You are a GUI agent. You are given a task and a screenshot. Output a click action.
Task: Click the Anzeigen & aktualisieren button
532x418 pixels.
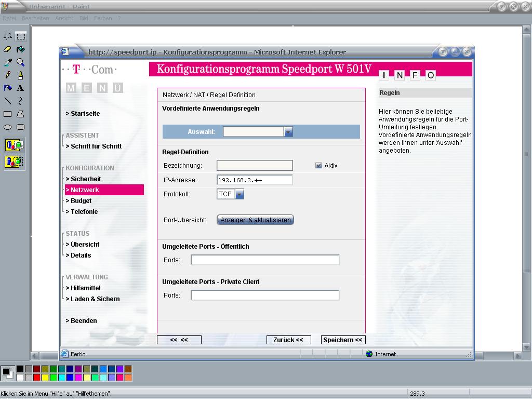(255, 220)
